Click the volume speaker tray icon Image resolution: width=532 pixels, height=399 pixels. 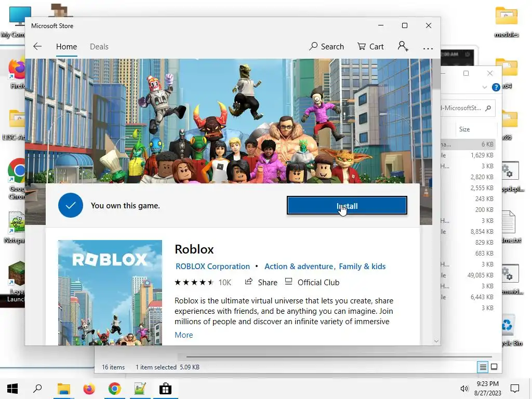[464, 389]
